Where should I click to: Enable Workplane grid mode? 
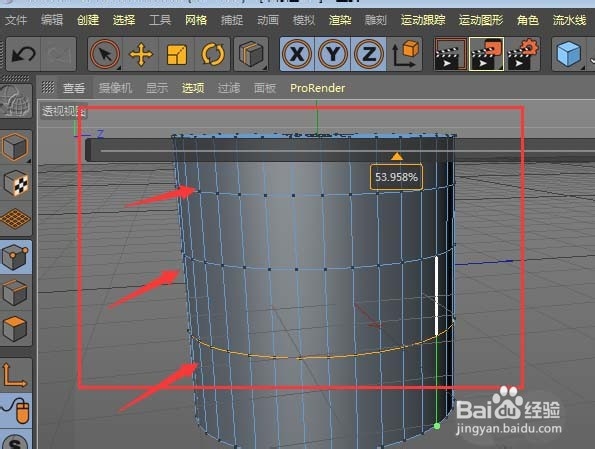(16, 219)
